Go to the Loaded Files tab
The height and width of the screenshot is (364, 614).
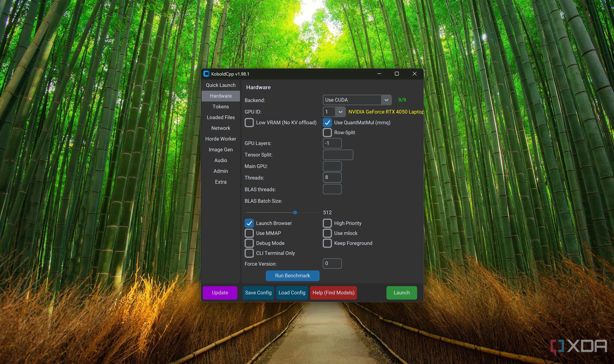[x=221, y=117]
